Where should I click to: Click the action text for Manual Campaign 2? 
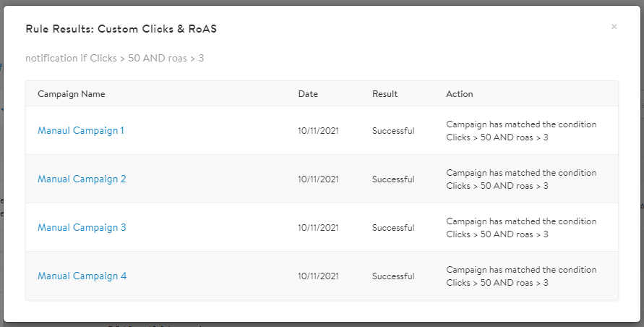tap(521, 179)
